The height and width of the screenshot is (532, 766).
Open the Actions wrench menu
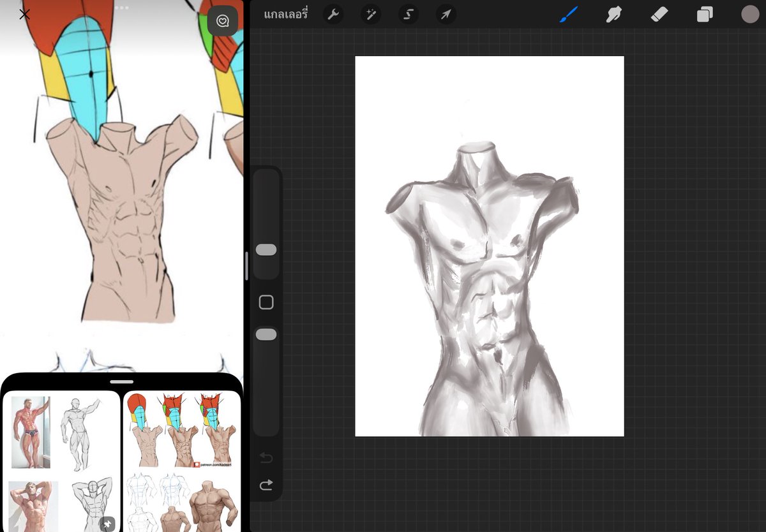pyautogui.click(x=333, y=14)
